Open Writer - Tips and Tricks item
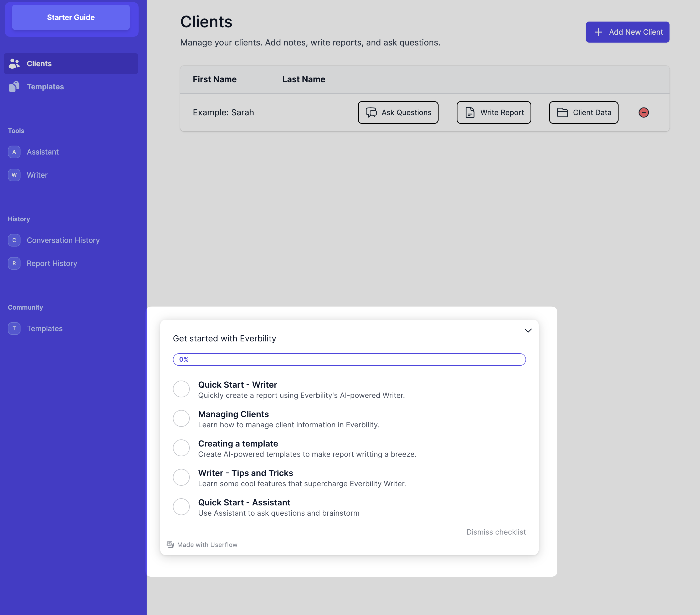The width and height of the screenshot is (700, 615). [245, 473]
